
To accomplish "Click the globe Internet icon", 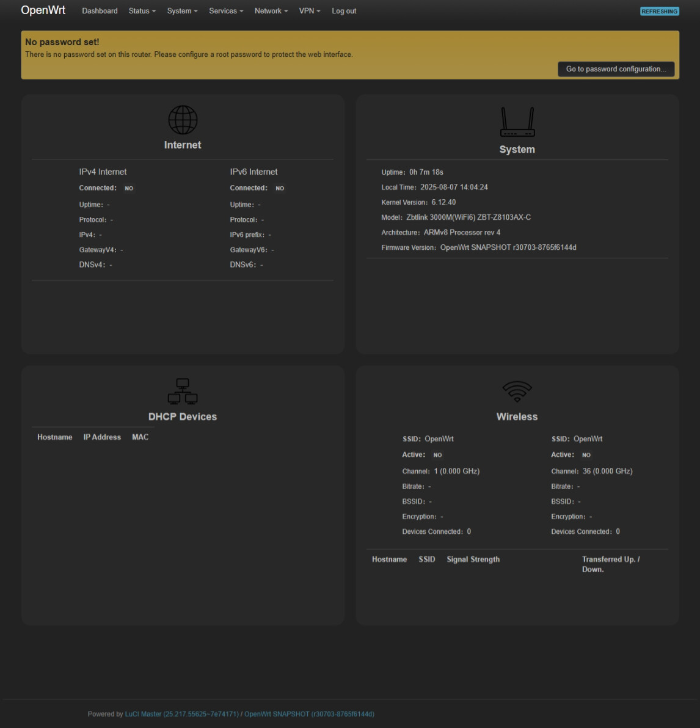I will click(x=183, y=120).
